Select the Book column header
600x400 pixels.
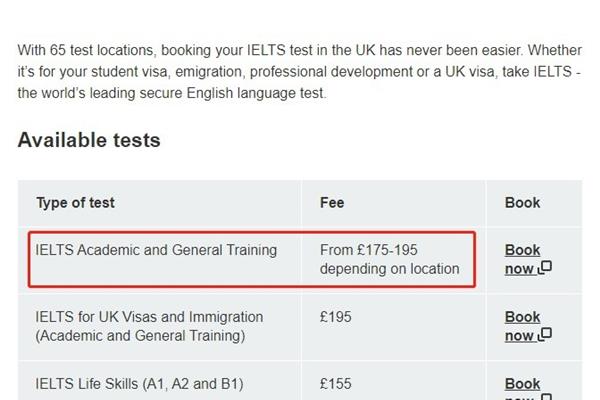[x=522, y=203]
